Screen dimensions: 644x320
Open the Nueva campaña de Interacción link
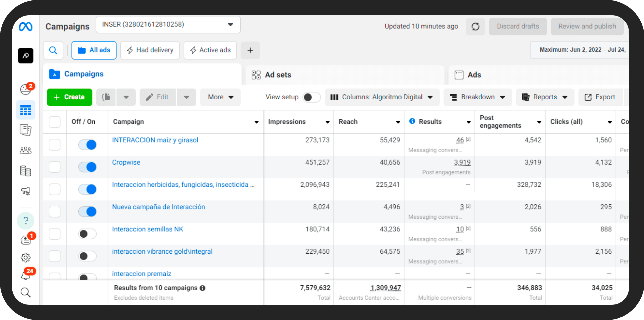click(x=158, y=207)
